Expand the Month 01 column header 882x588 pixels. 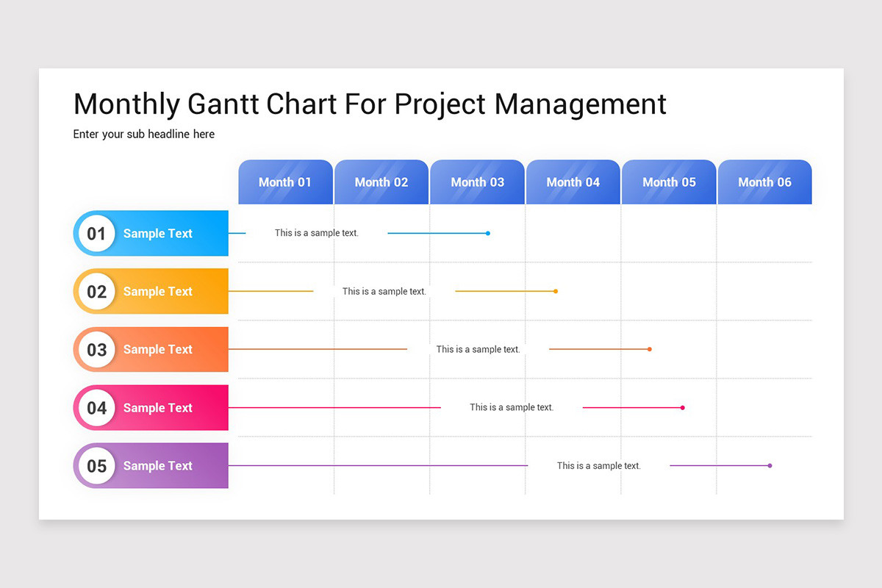285,182
